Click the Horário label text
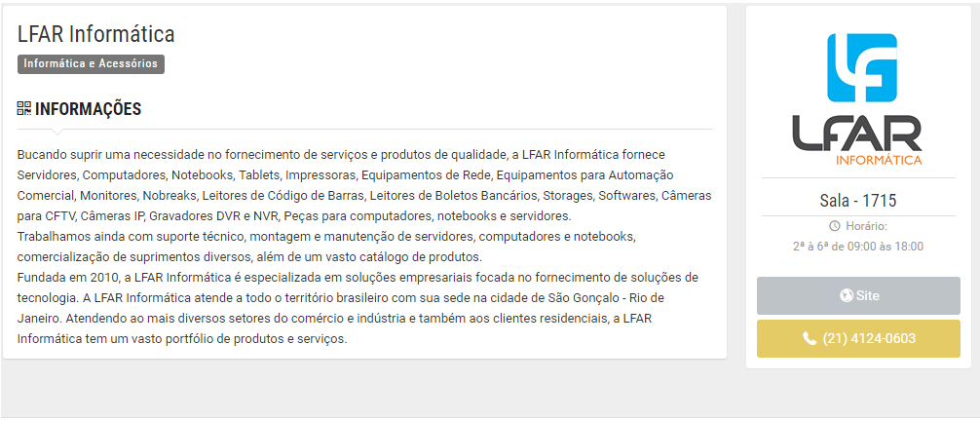 click(866, 226)
